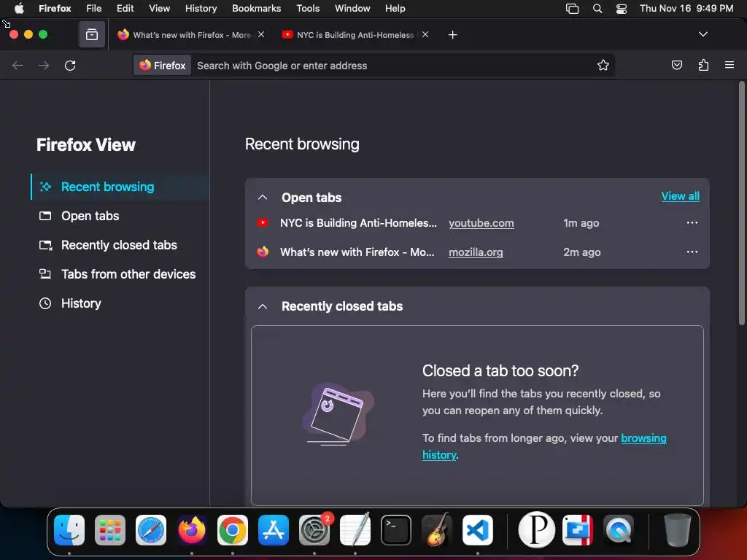Go forward with the forward arrow

44,65
